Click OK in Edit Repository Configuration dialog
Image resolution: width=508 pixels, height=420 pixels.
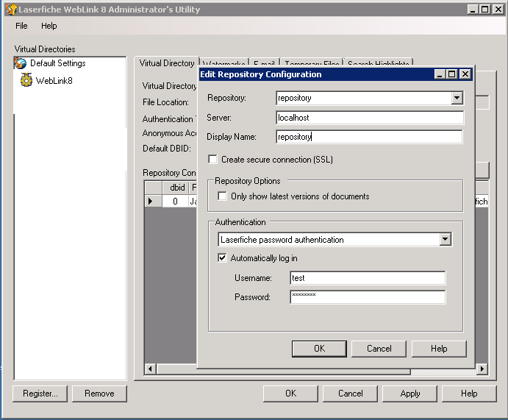coord(319,349)
